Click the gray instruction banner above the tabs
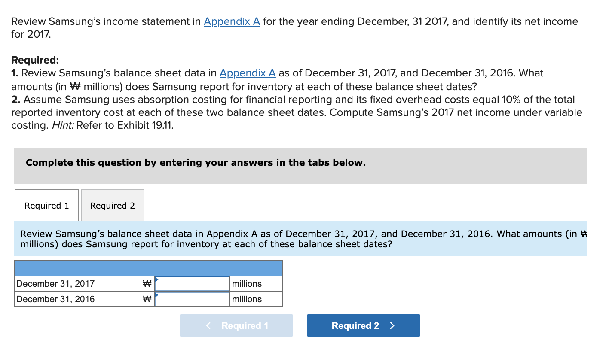 (301, 166)
